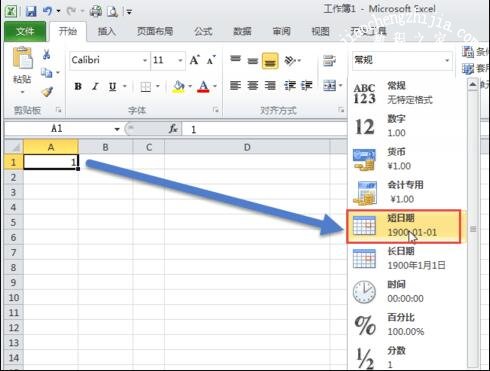The height and width of the screenshot is (371, 490).
Task: Switch to the 插入 tab
Action: 107,32
